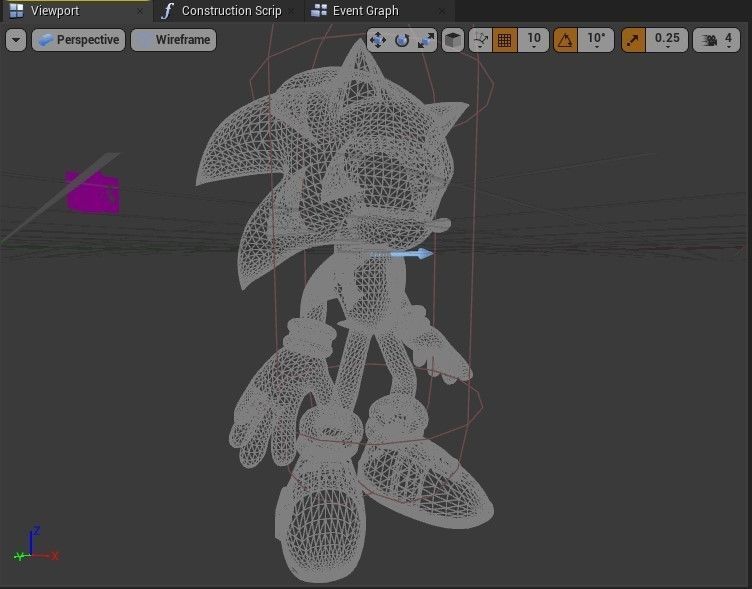The width and height of the screenshot is (752, 589).
Task: Open the camera speed 4 setting
Action: 717,40
